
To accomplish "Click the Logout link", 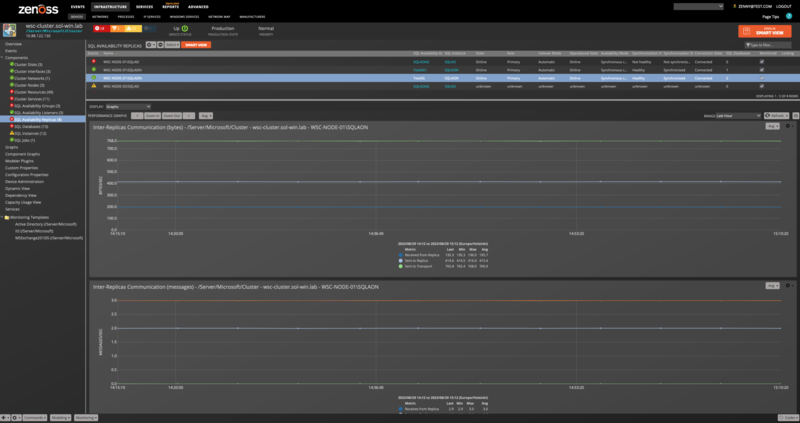I will (x=784, y=7).
